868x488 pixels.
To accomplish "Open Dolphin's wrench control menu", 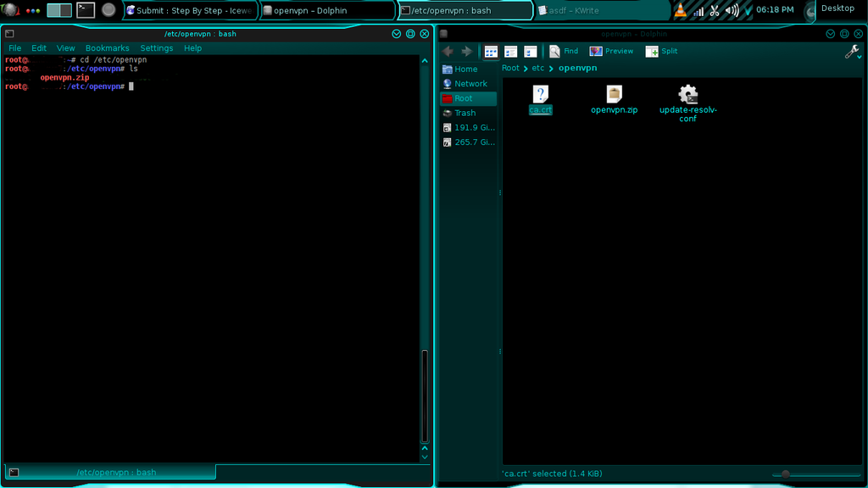I will point(852,52).
